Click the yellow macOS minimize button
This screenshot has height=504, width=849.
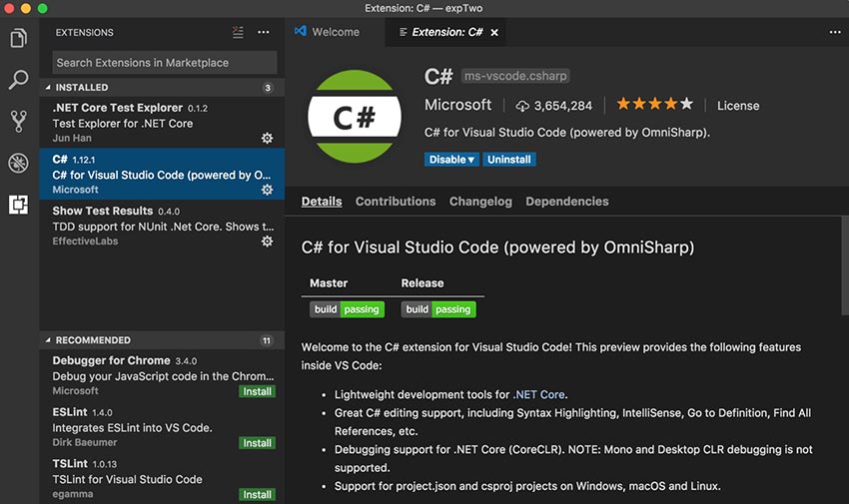tap(25, 8)
